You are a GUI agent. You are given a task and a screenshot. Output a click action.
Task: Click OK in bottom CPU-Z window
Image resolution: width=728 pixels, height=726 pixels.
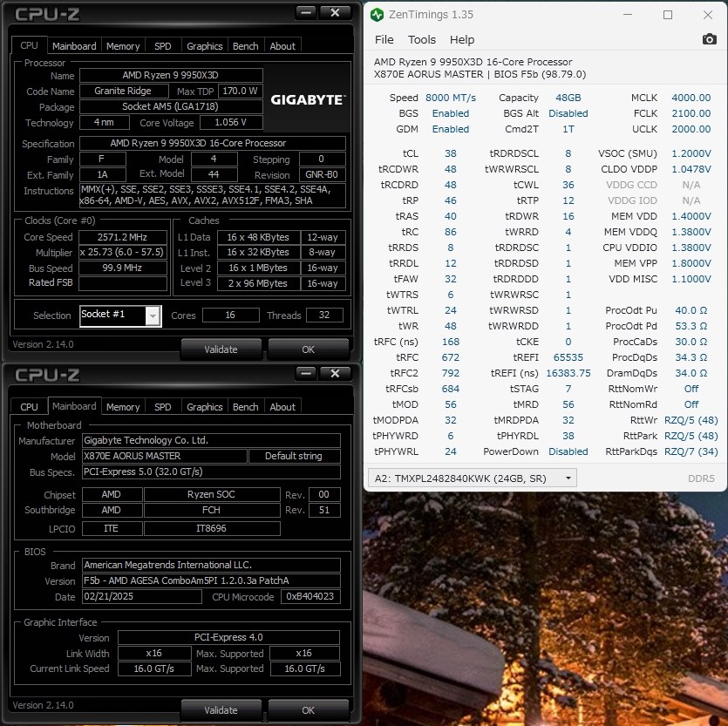(309, 709)
